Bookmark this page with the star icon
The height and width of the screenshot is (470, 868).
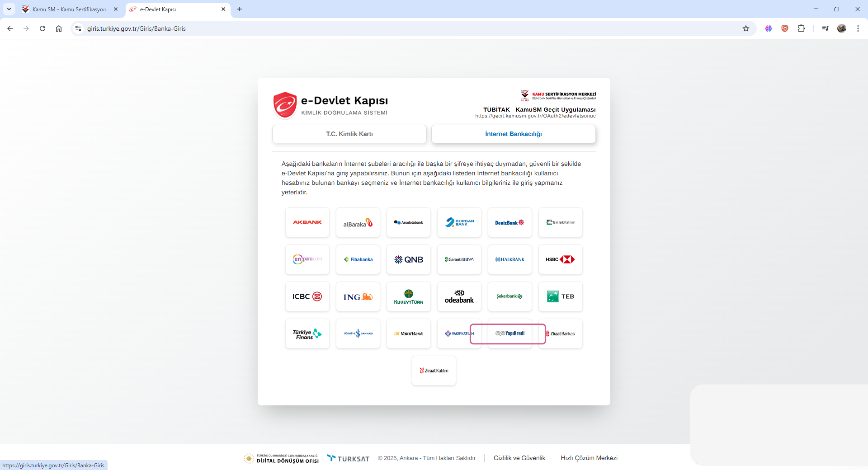746,28
